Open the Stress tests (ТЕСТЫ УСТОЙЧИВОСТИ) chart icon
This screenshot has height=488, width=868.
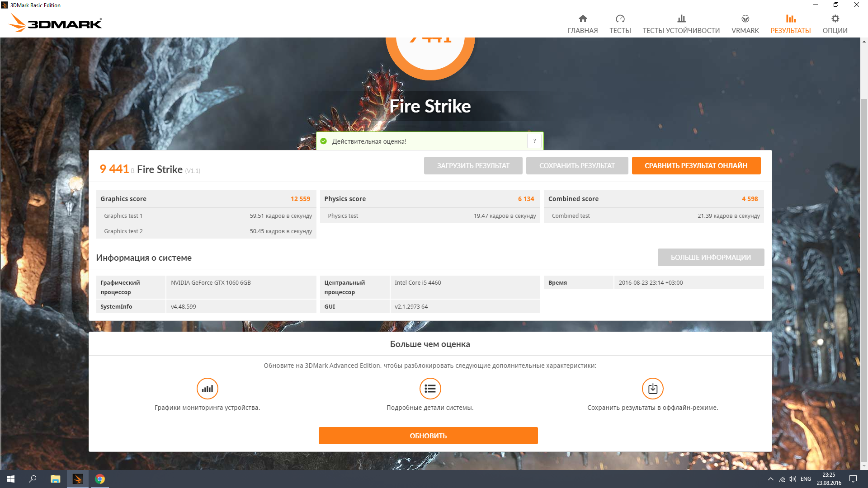[x=681, y=19]
